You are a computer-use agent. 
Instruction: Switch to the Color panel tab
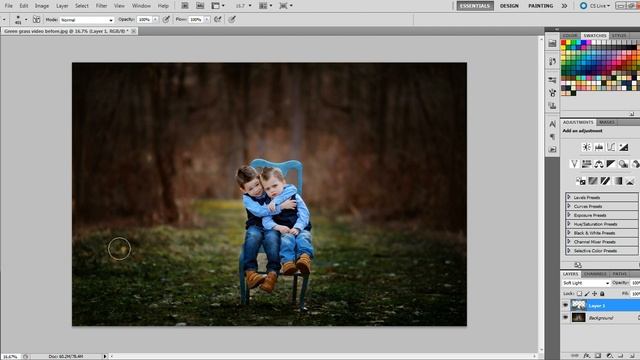[570, 36]
